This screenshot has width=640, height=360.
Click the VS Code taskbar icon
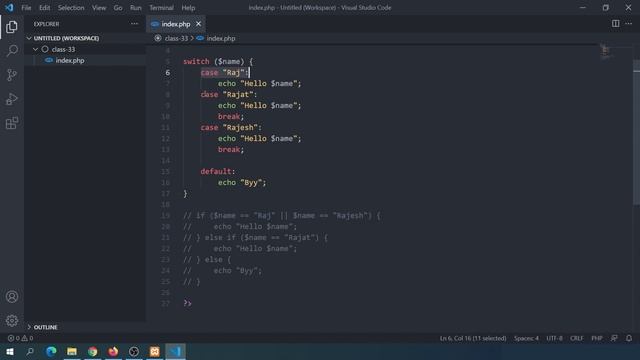pos(176,351)
